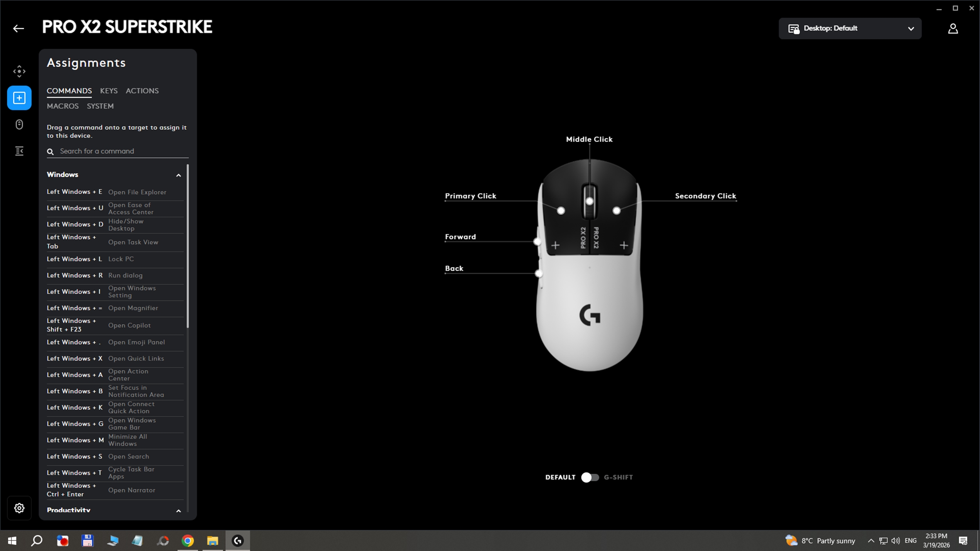Open the SYSTEM tab
The width and height of the screenshot is (980, 551).
[100, 106]
